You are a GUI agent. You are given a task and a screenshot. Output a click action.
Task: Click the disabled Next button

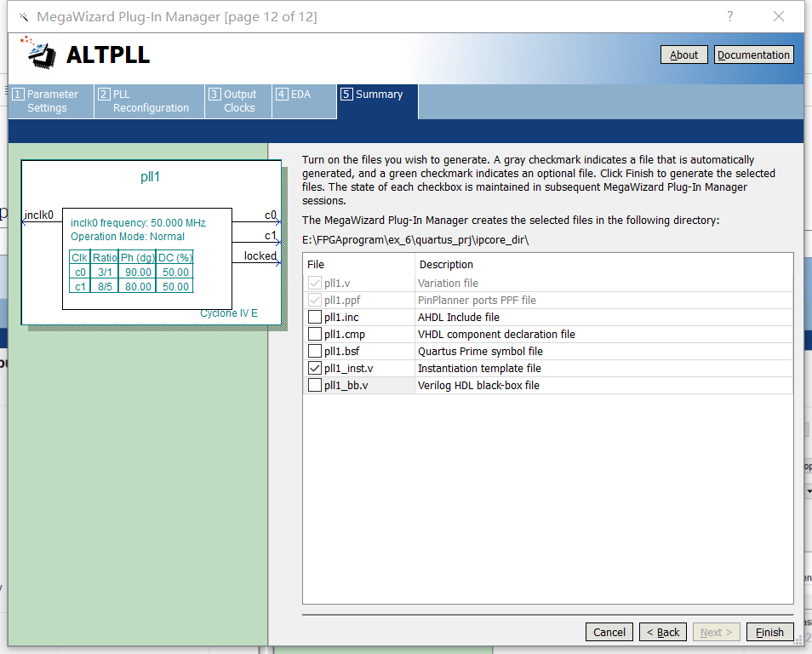[716, 632]
